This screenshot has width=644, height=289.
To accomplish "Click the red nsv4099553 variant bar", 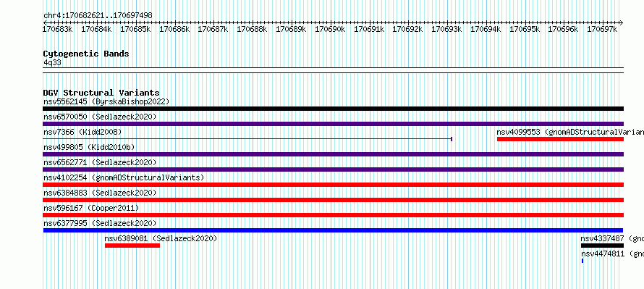I will point(560,139).
